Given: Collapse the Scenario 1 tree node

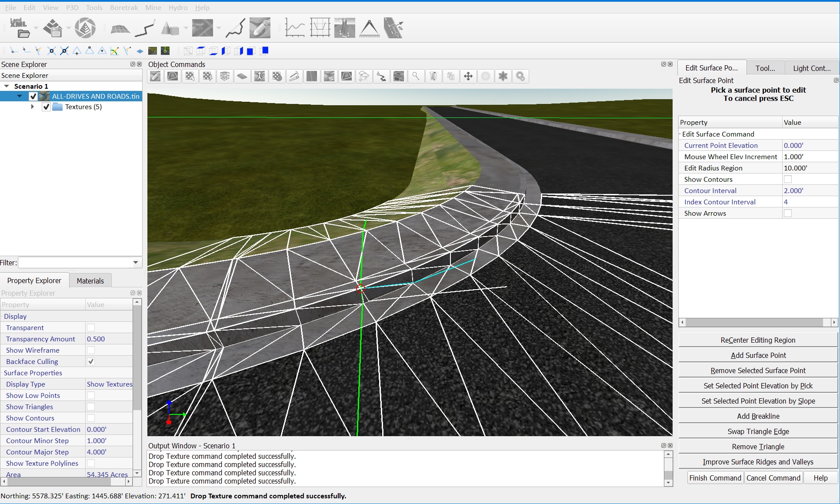Looking at the screenshot, I should coord(7,86).
